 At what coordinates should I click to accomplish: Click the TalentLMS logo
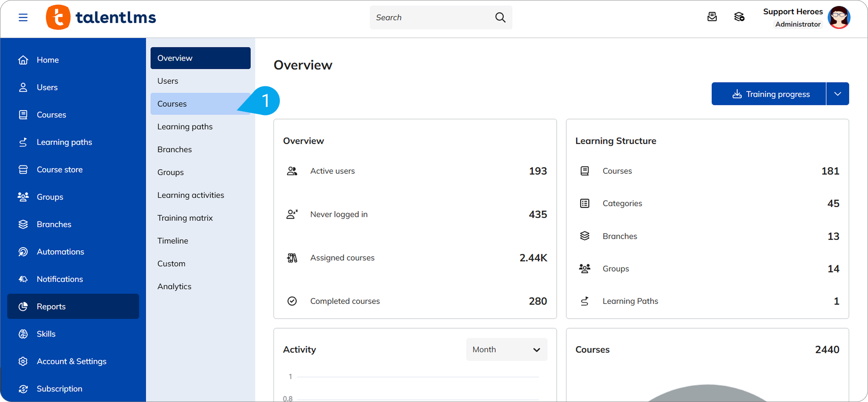click(101, 17)
